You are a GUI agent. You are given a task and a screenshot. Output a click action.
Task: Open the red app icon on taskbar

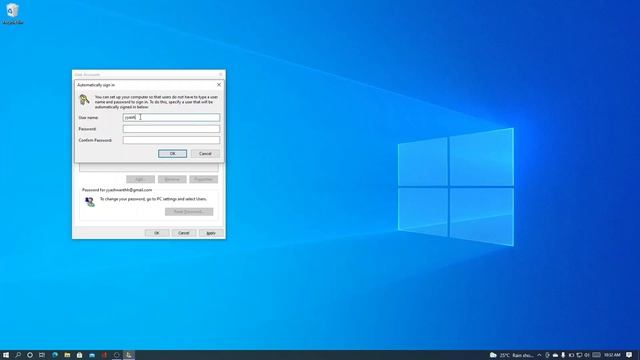pos(104,355)
